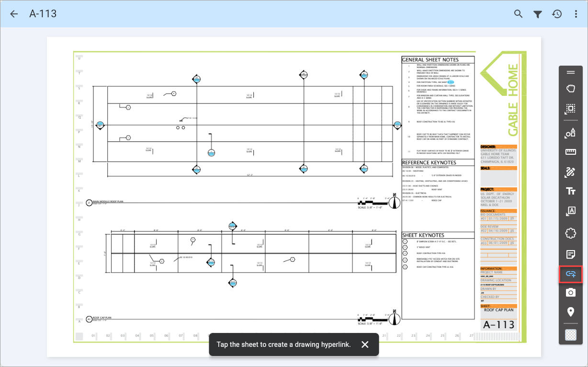Open the markup filter funnel icon

[538, 14]
